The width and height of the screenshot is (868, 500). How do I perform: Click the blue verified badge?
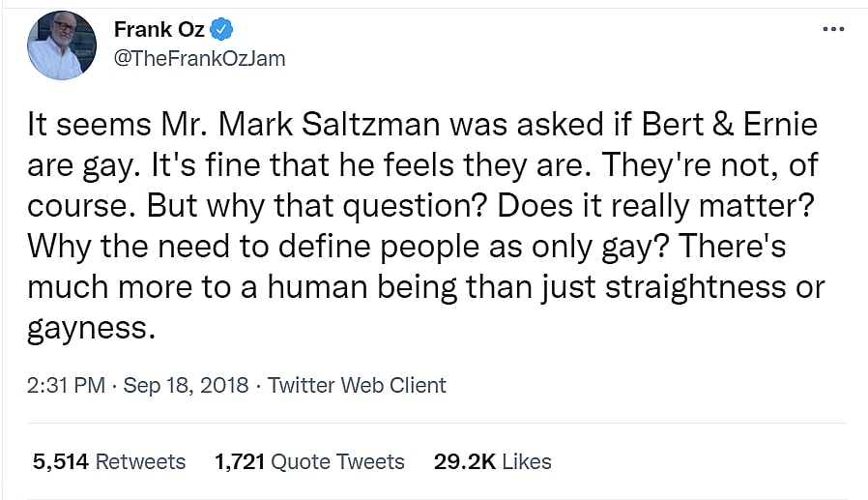(221, 28)
